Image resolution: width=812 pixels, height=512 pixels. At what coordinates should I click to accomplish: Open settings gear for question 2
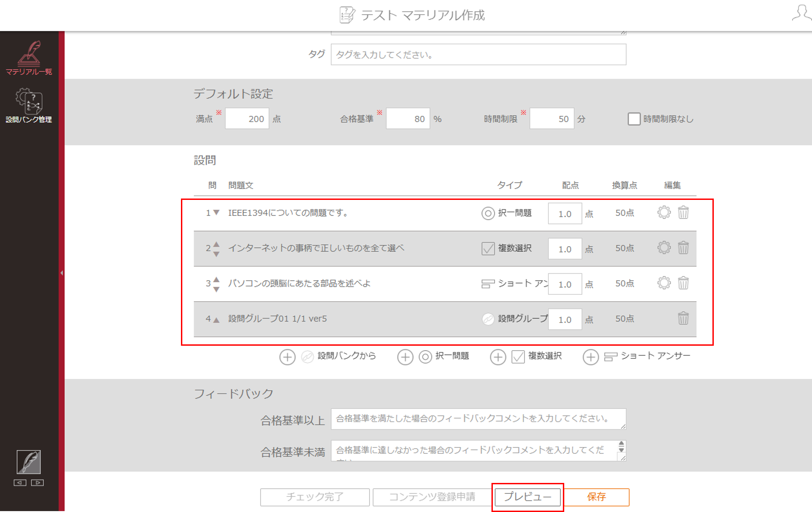(x=664, y=248)
